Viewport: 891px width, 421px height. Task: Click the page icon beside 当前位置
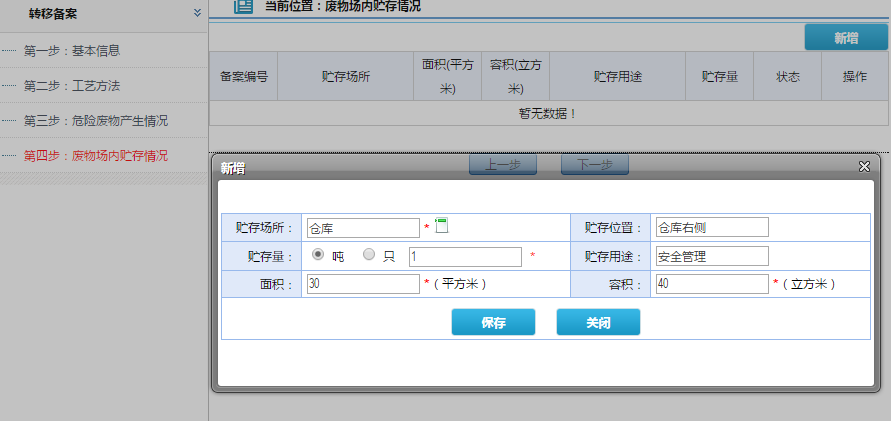click(x=243, y=7)
